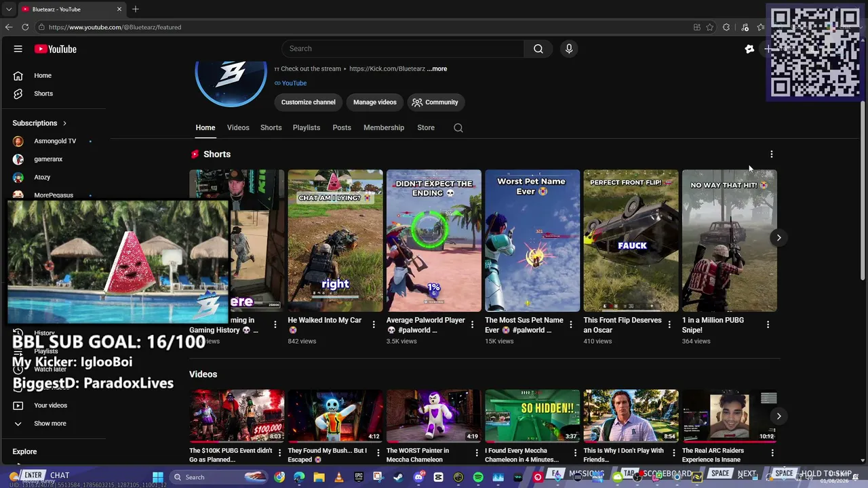Switch to the Posts channel tab
The height and width of the screenshot is (488, 868).
[x=342, y=127]
